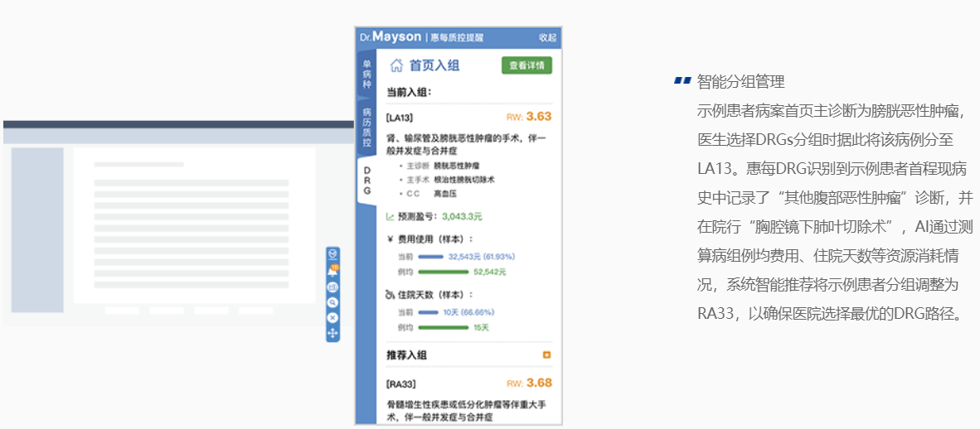Click the RW value 3.68
The width and height of the screenshot is (980, 429).
pyautogui.click(x=539, y=383)
